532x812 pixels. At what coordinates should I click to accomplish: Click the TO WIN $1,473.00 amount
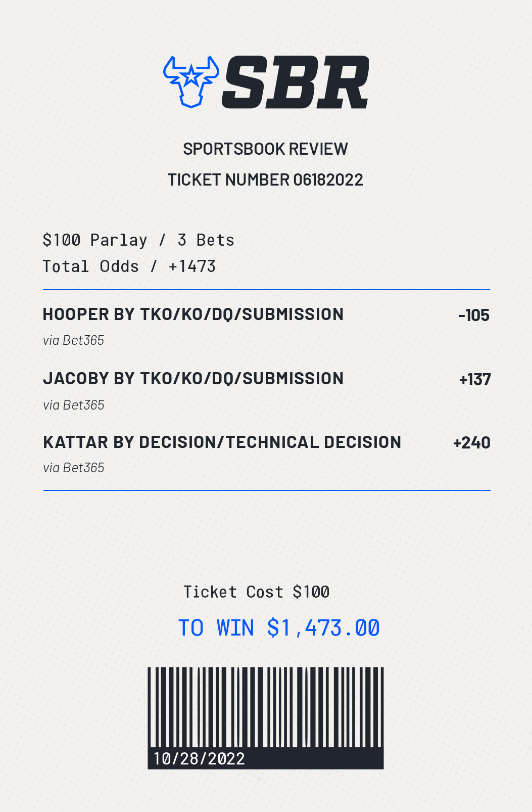(x=279, y=628)
